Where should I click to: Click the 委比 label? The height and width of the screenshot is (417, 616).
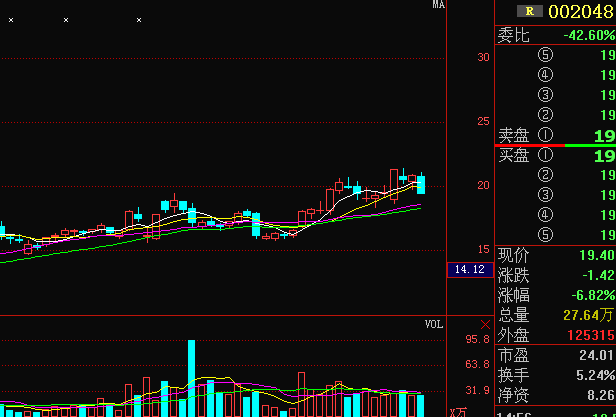pyautogui.click(x=514, y=35)
